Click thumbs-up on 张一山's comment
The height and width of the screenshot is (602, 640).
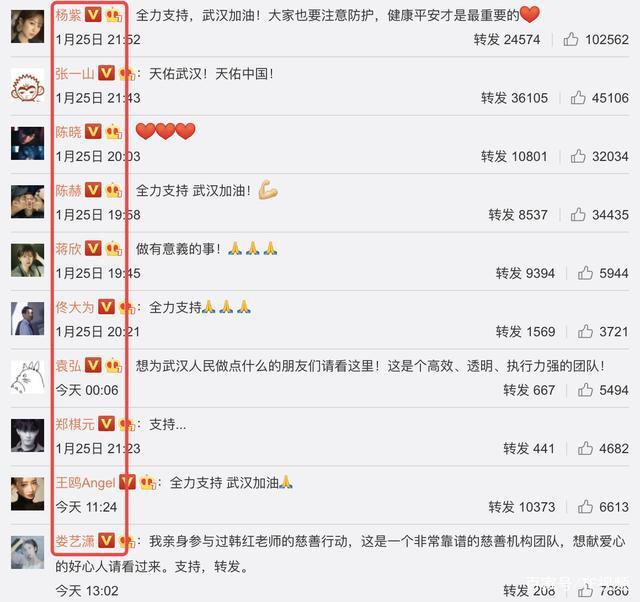pos(578,98)
